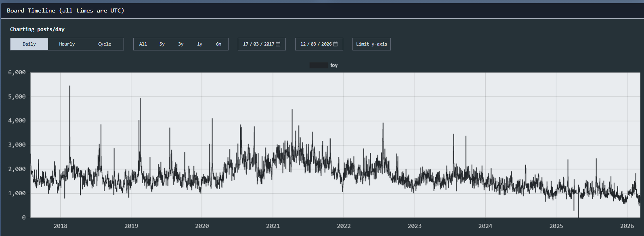Click the toy legend color swatch
The height and width of the screenshot is (236, 644).
point(319,65)
